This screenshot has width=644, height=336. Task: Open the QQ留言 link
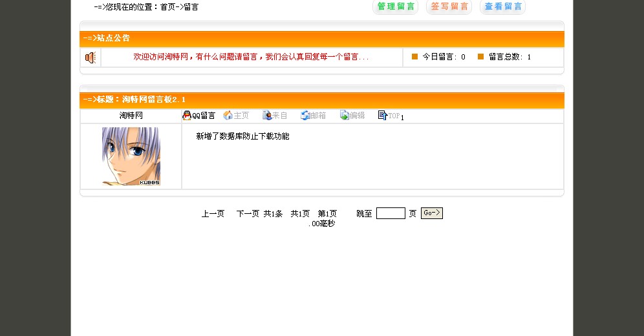(204, 116)
